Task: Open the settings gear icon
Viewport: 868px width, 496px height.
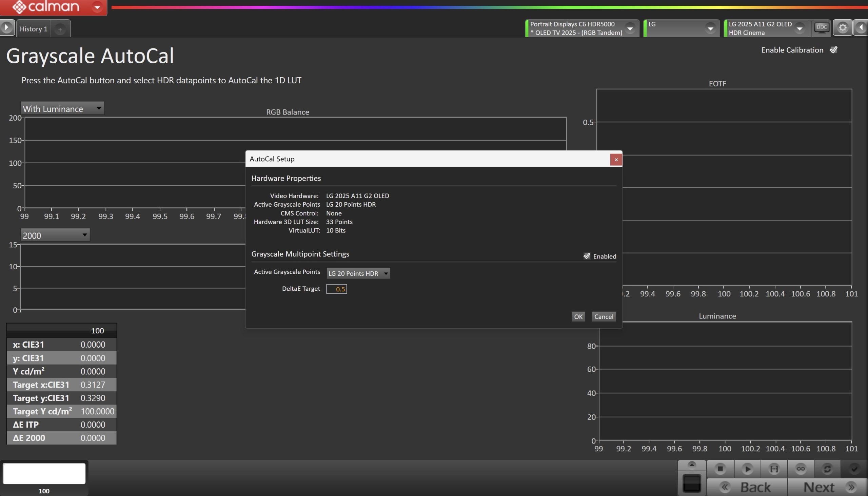Action: [843, 27]
